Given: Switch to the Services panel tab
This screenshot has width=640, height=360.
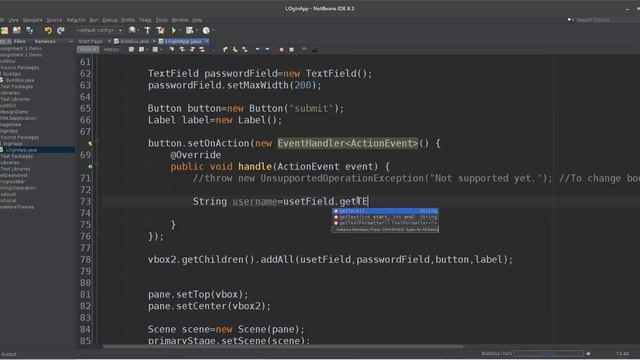Looking at the screenshot, I should (x=45, y=41).
